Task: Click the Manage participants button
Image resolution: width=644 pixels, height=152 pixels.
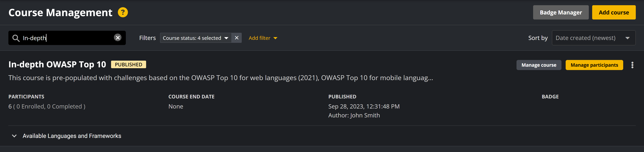Action: [x=594, y=65]
